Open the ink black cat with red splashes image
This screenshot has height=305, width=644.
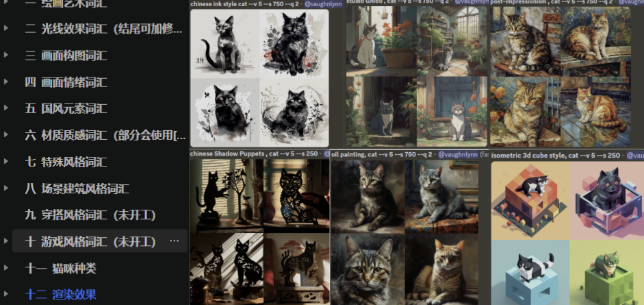pyautogui.click(x=294, y=44)
